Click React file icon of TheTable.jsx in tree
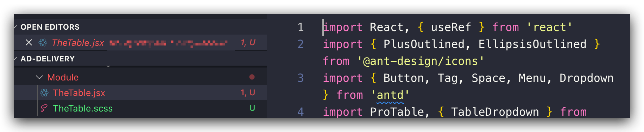Viewport: 644px width, 132px height. pyautogui.click(x=44, y=93)
